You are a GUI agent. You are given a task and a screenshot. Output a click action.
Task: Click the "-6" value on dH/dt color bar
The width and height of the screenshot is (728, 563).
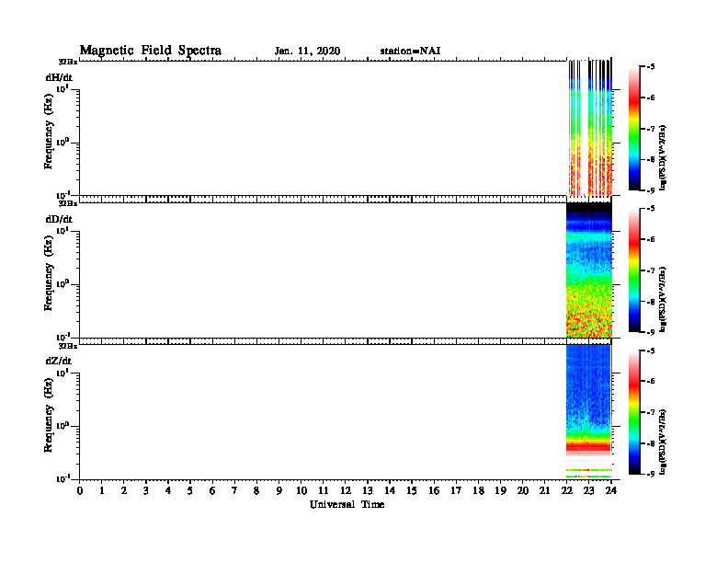[x=651, y=98]
